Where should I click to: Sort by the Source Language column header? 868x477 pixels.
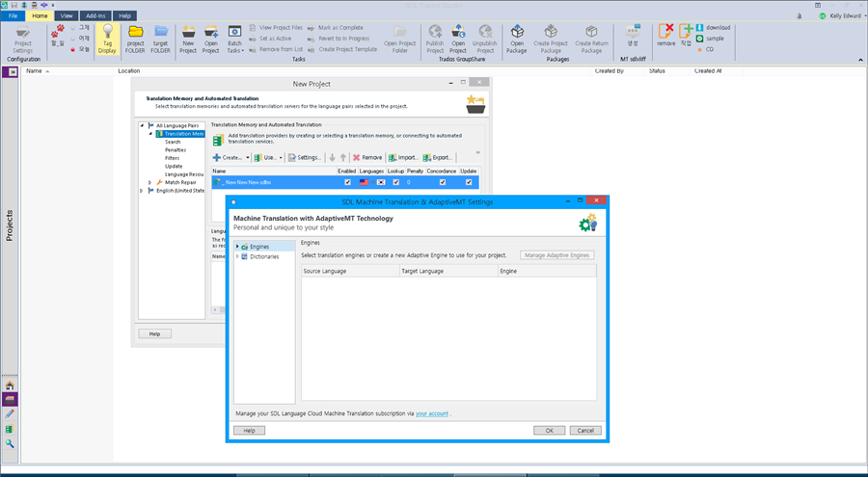tap(350, 271)
